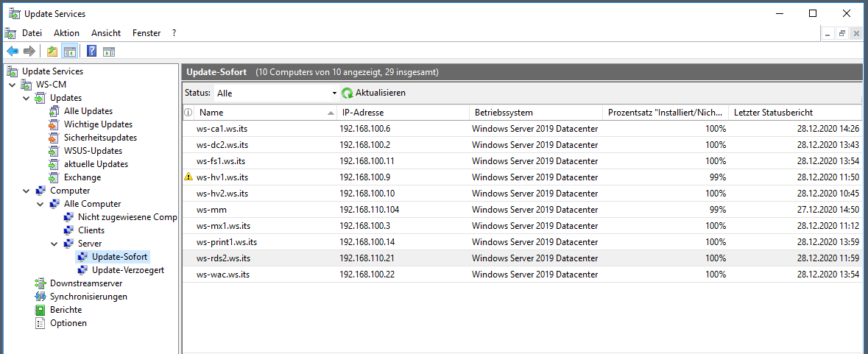Click the Clients computer group icon
868x354 pixels.
pos(68,230)
